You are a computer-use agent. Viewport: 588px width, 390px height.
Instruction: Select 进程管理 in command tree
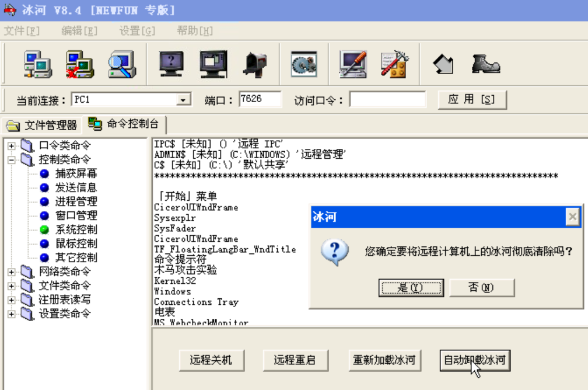point(76,201)
